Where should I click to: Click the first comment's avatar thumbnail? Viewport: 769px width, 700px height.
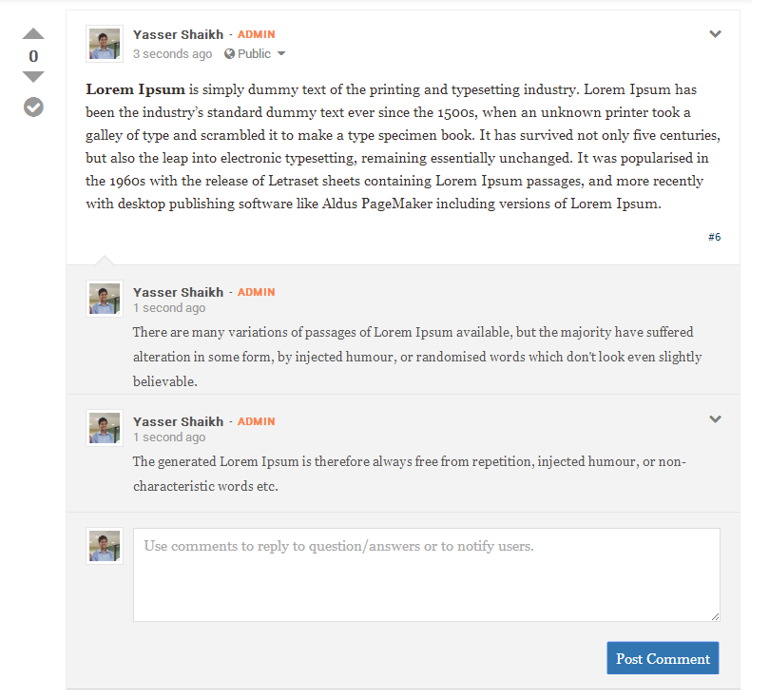[x=105, y=299]
